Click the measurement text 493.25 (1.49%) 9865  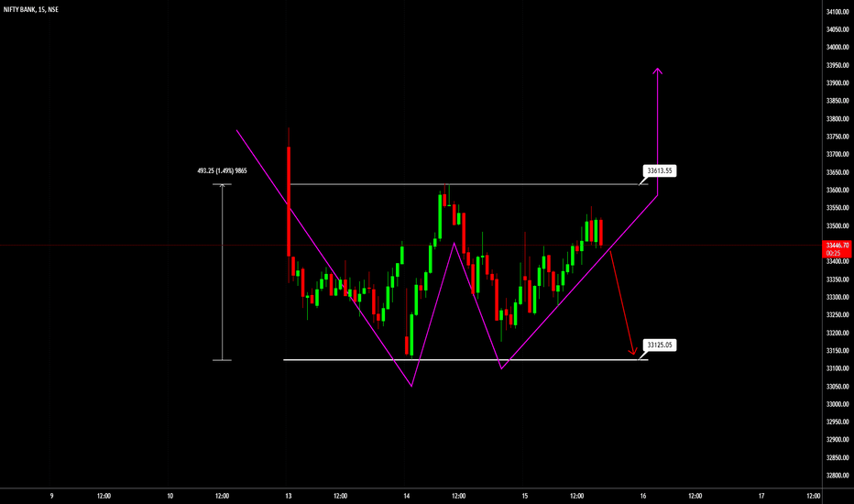pos(223,171)
